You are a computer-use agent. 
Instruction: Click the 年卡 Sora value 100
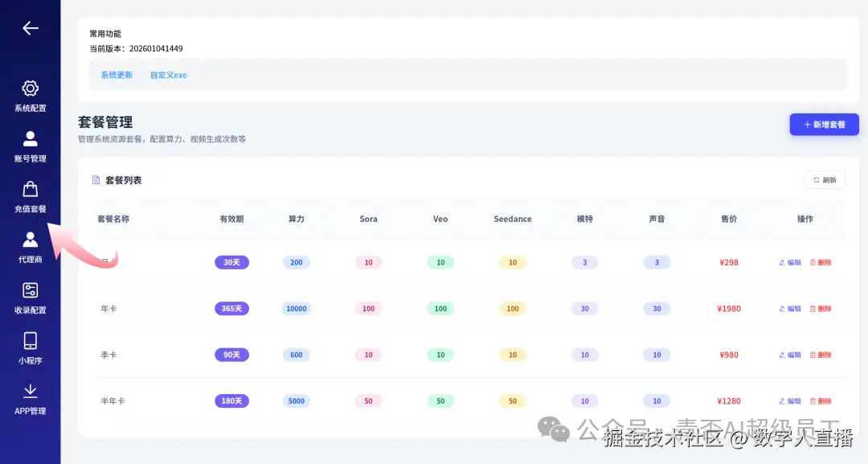[x=368, y=309]
